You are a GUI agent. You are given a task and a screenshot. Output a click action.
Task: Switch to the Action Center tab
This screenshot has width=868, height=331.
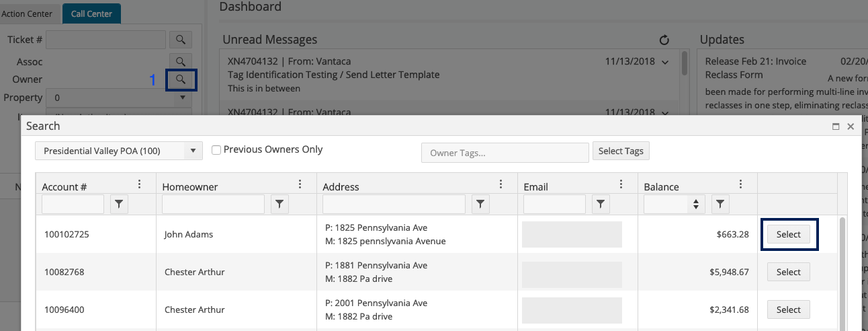[x=27, y=13]
